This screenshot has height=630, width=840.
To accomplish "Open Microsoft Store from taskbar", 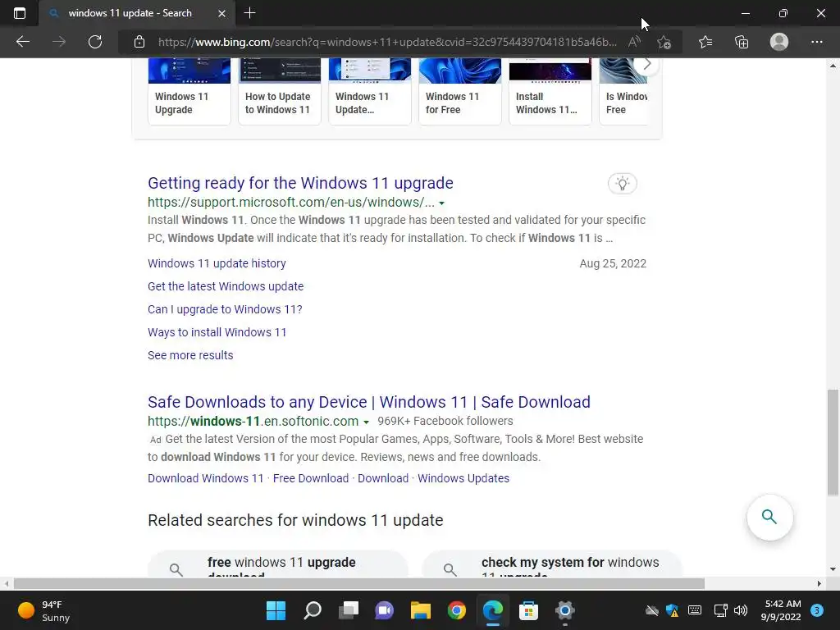I will pos(529,610).
